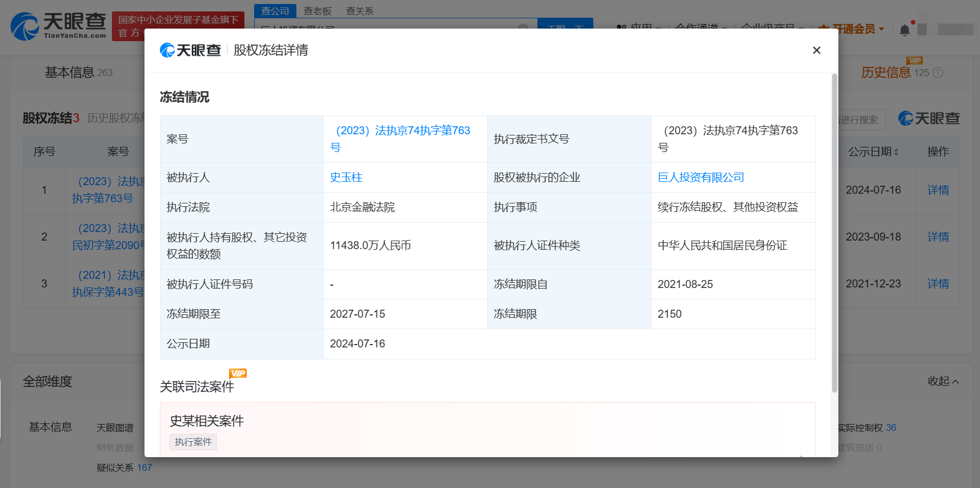Image resolution: width=980 pixels, height=488 pixels.
Task: Switch to the 查公司 tab
Action: 275,11
